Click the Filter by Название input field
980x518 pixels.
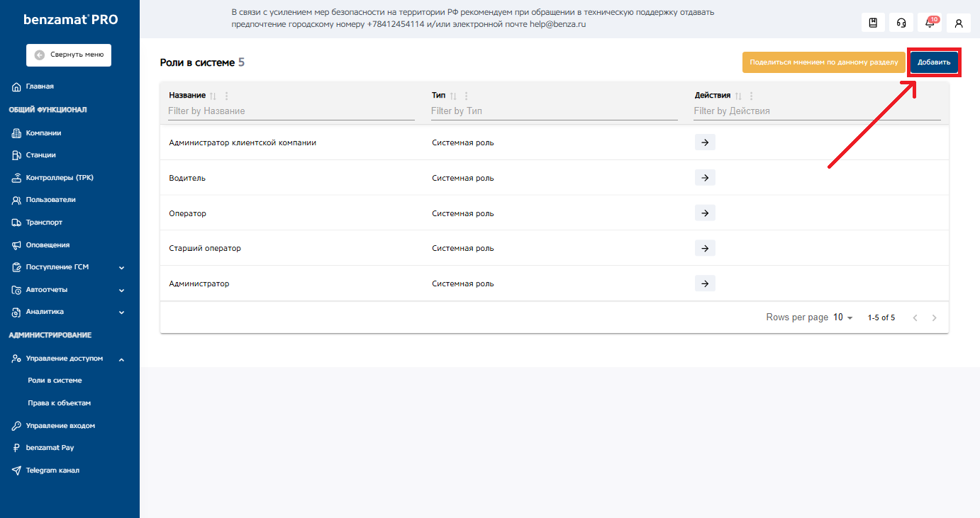point(291,111)
